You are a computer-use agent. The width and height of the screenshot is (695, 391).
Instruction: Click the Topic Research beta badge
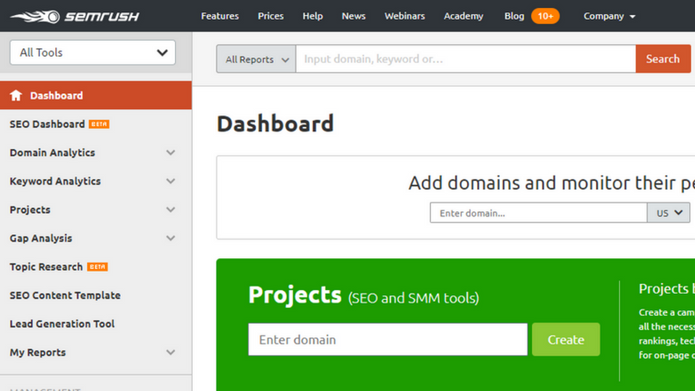pos(97,267)
